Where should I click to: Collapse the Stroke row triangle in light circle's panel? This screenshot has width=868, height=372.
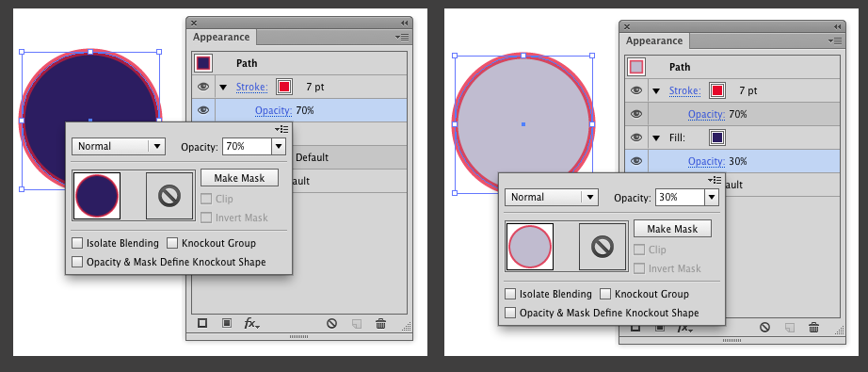[x=656, y=90]
